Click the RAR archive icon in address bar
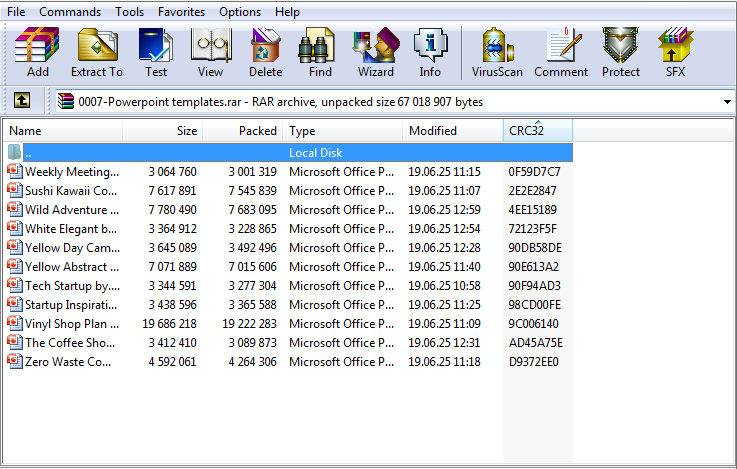 point(66,101)
